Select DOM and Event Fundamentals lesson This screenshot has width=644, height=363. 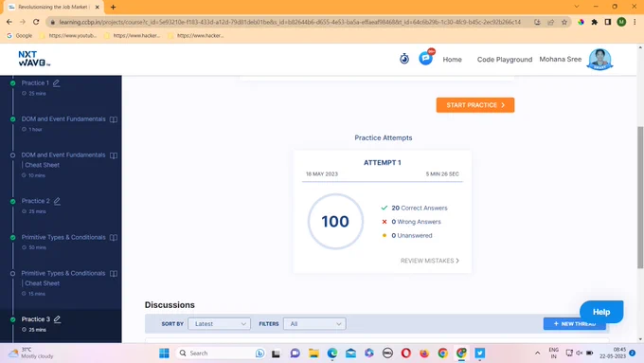click(x=63, y=119)
